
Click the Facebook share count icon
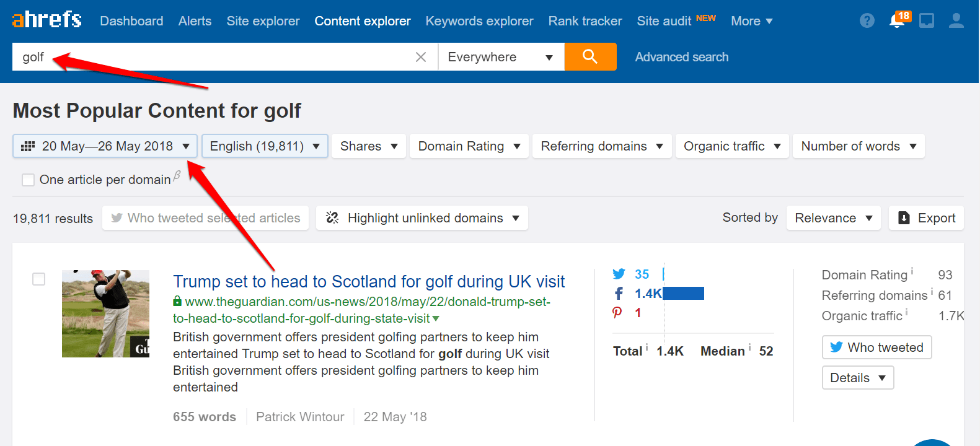coord(619,294)
